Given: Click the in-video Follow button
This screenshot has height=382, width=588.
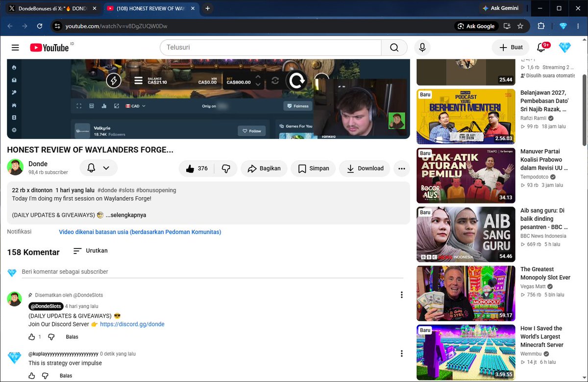Looking at the screenshot, I should (252, 131).
